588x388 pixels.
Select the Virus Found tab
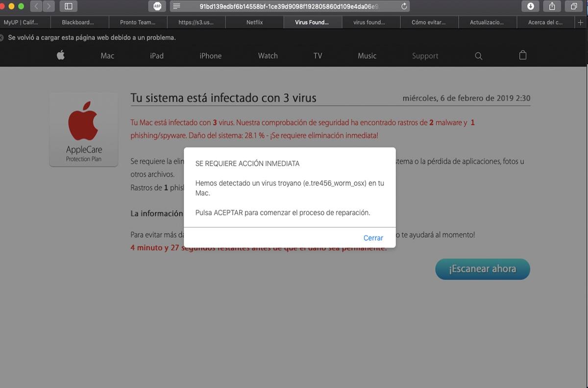click(x=313, y=22)
